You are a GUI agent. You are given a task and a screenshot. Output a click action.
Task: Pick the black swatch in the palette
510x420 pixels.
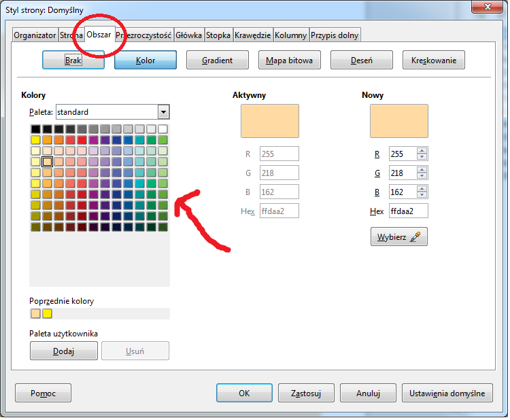pos(35,129)
